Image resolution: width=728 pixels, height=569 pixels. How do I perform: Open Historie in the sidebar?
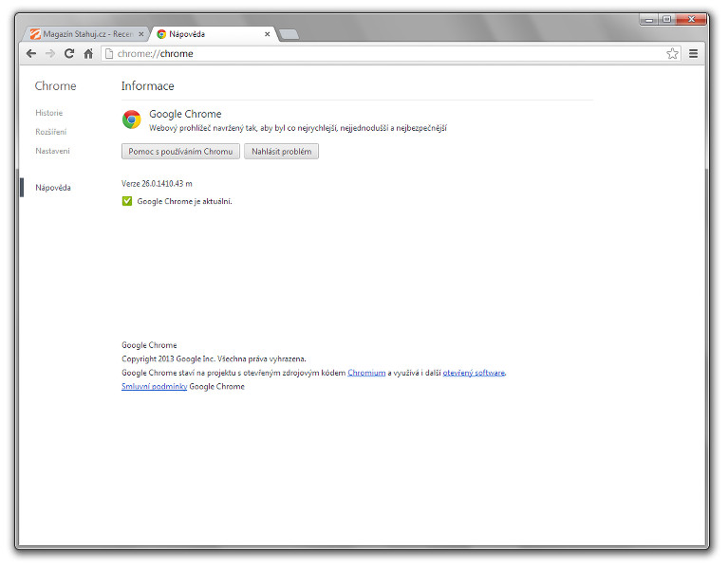(48, 113)
